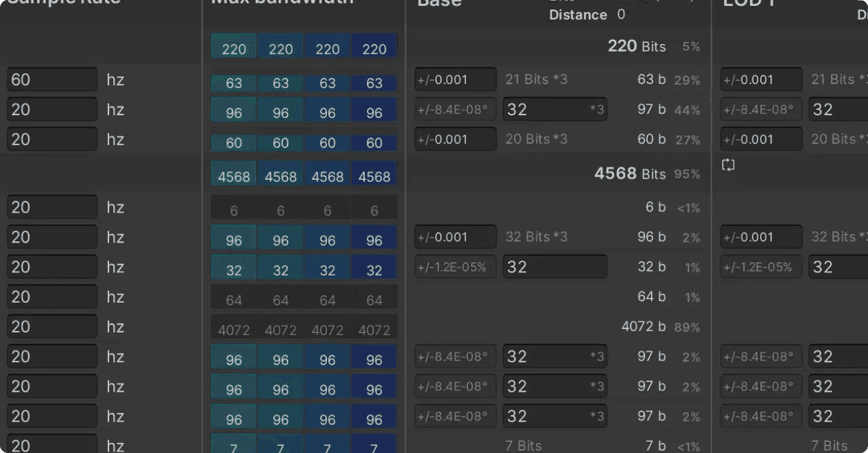Select sample rate field in 60-bit bandwidth row
868x453 pixels.
(x=52, y=140)
